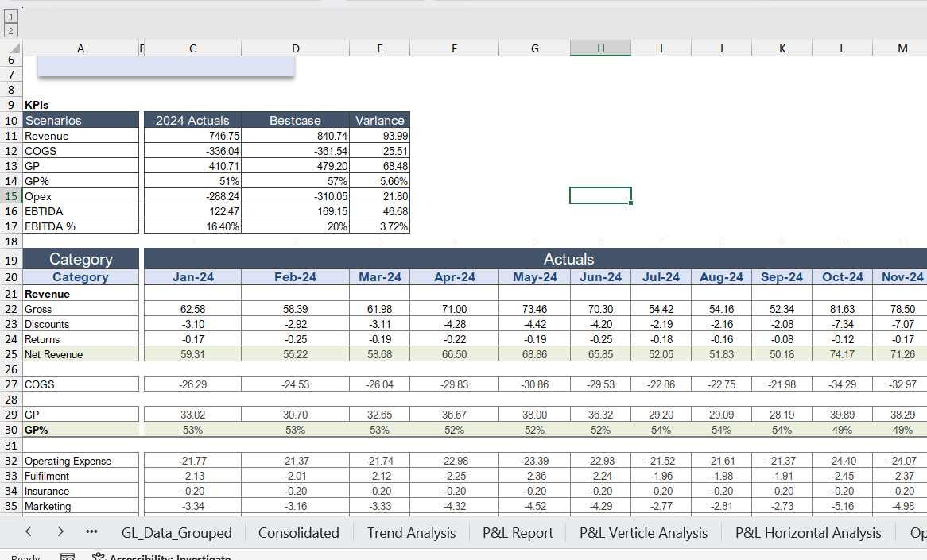
Task: Select column header H
Action: (x=600, y=48)
